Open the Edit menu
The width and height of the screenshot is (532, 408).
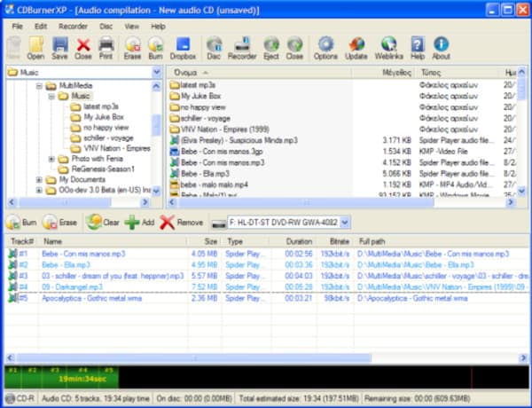(41, 26)
